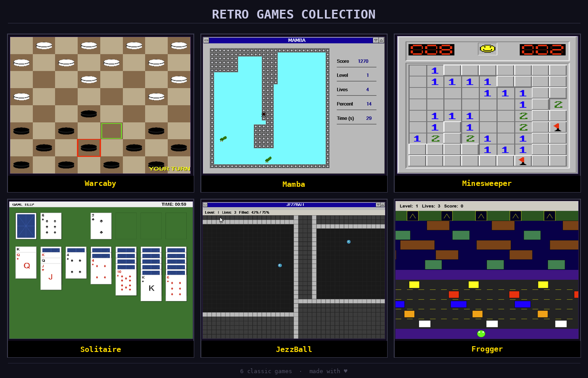Select the 2 of clubs in Solitaire
The height and width of the screenshot is (378, 588).
click(x=101, y=226)
